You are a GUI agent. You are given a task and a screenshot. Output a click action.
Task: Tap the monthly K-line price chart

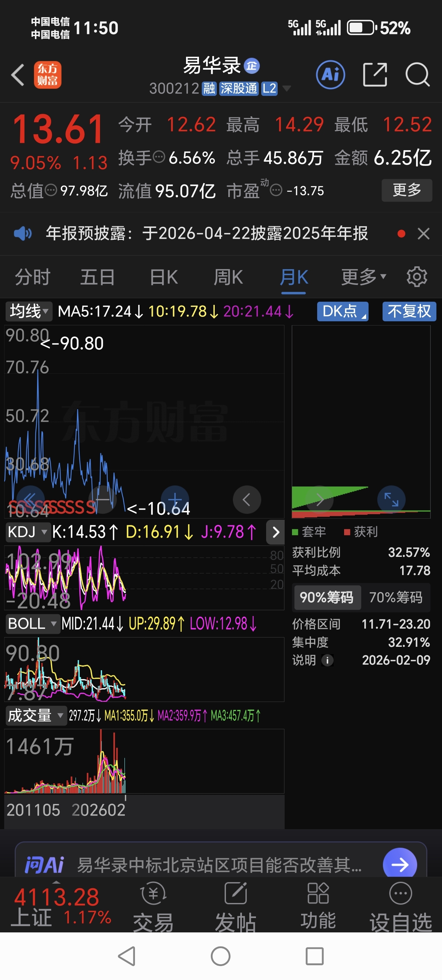144,421
